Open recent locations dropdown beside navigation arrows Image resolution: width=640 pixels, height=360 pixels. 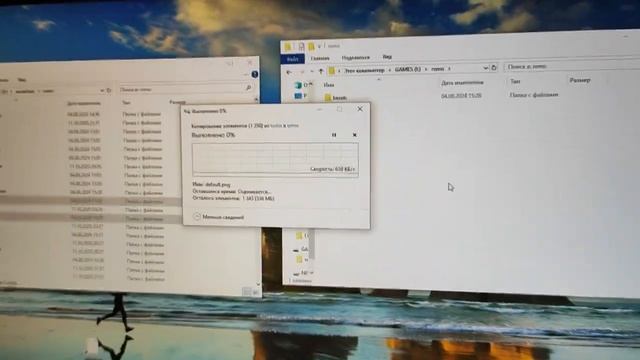(x=312, y=72)
